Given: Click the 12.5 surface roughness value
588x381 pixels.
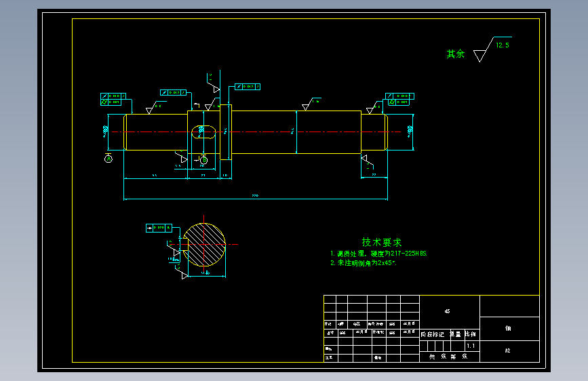Looking at the screenshot, I should [503, 45].
